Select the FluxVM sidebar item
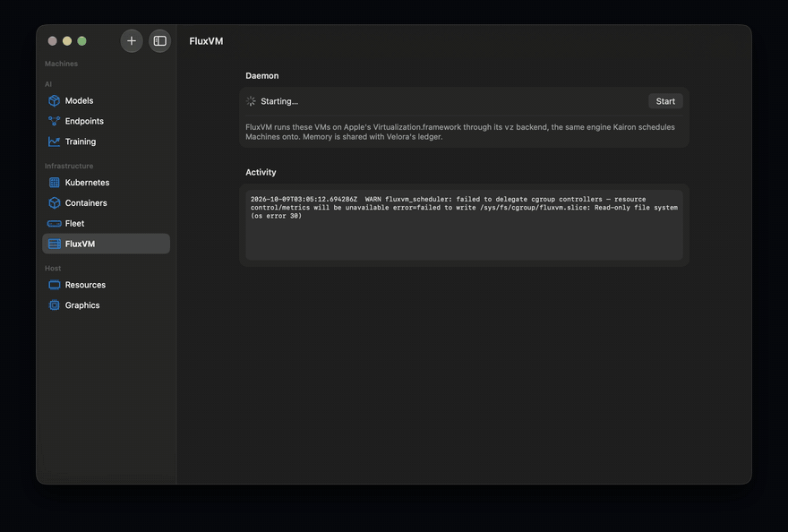 [x=106, y=244]
